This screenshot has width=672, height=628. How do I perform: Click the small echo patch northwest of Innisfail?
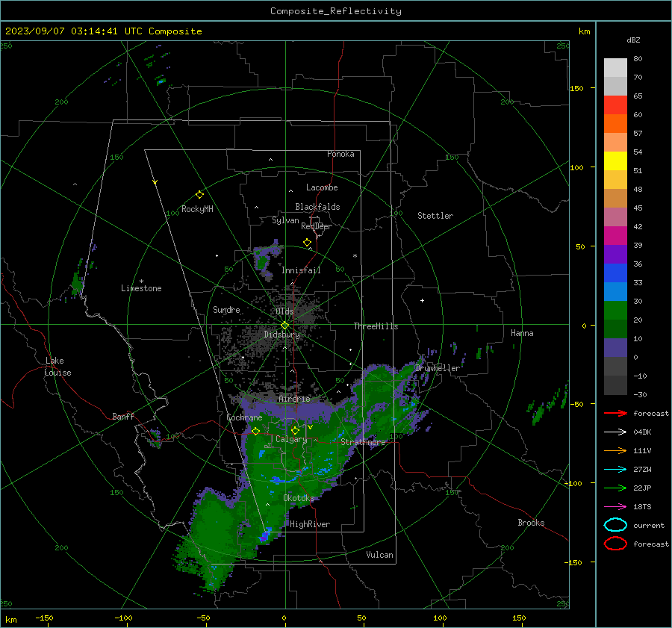[x=267, y=261]
